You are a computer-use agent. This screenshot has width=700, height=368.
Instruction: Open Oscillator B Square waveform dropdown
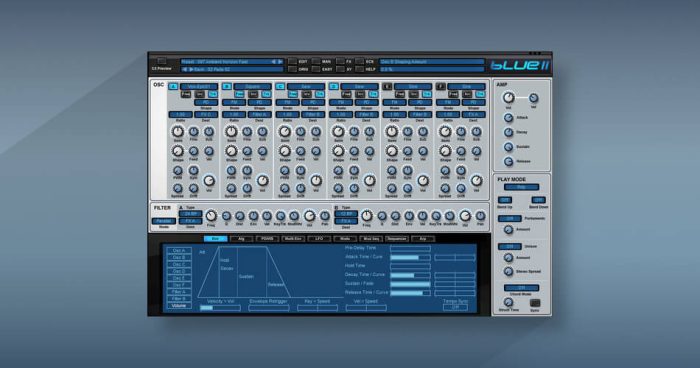(252, 87)
